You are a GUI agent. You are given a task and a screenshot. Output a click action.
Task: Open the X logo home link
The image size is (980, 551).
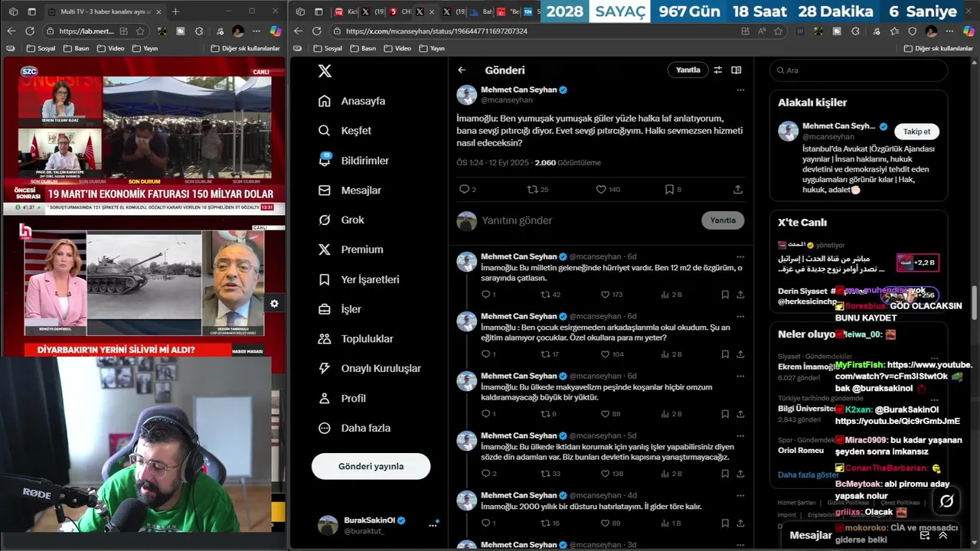(x=325, y=70)
